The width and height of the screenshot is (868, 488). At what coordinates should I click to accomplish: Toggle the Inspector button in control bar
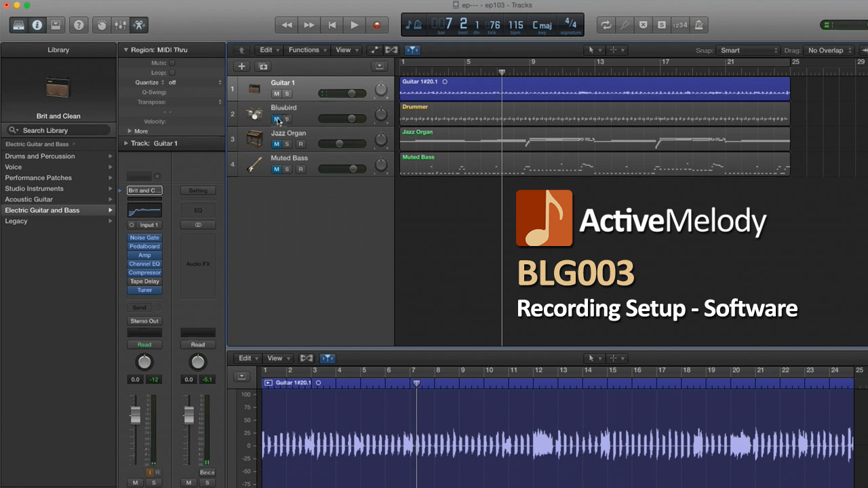(37, 25)
